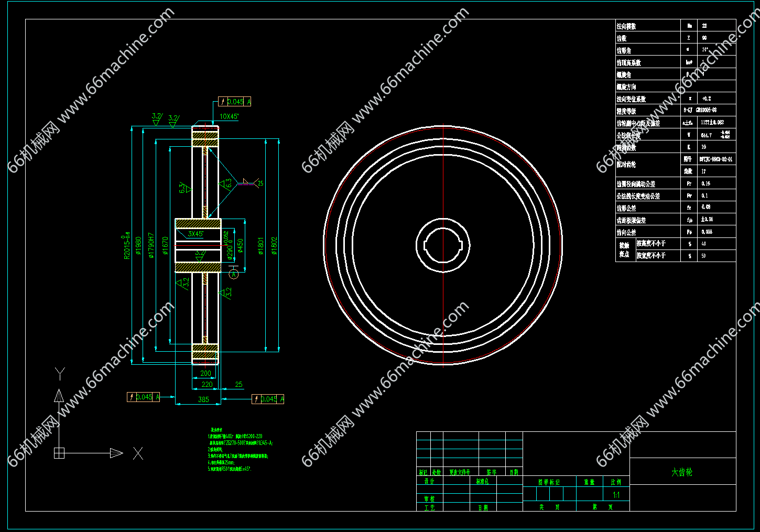Select the "0.16" runout tolerance value
This screenshot has height=532, width=760.
[x=705, y=183]
